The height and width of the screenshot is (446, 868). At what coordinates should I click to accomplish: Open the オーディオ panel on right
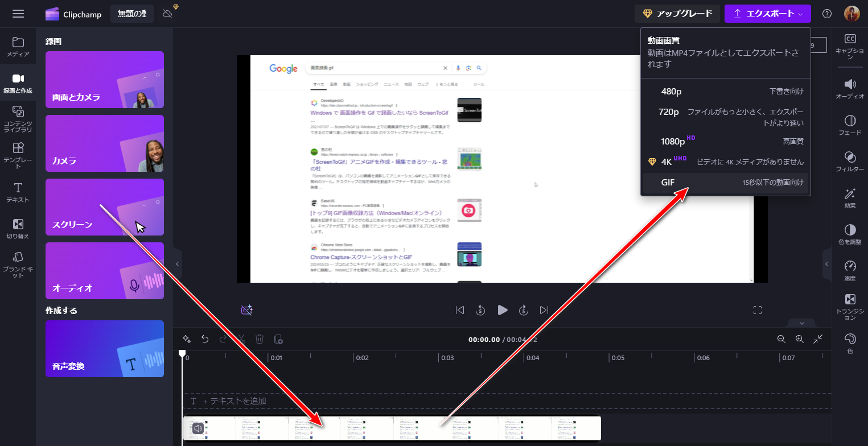pos(850,89)
